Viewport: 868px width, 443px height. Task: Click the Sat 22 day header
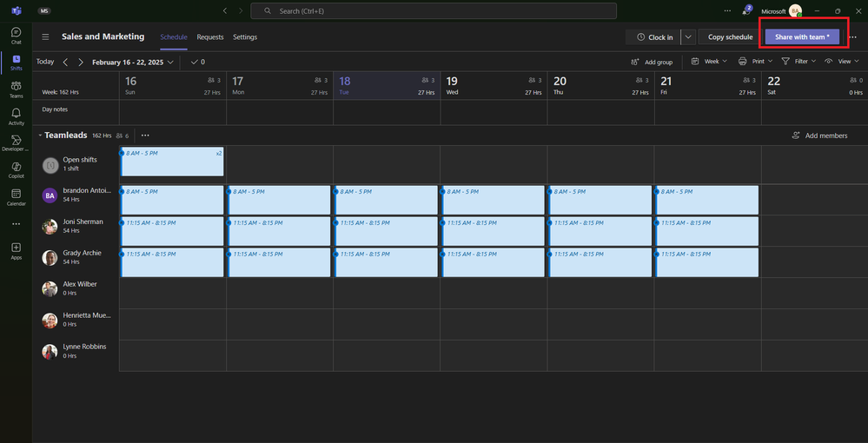(814, 86)
